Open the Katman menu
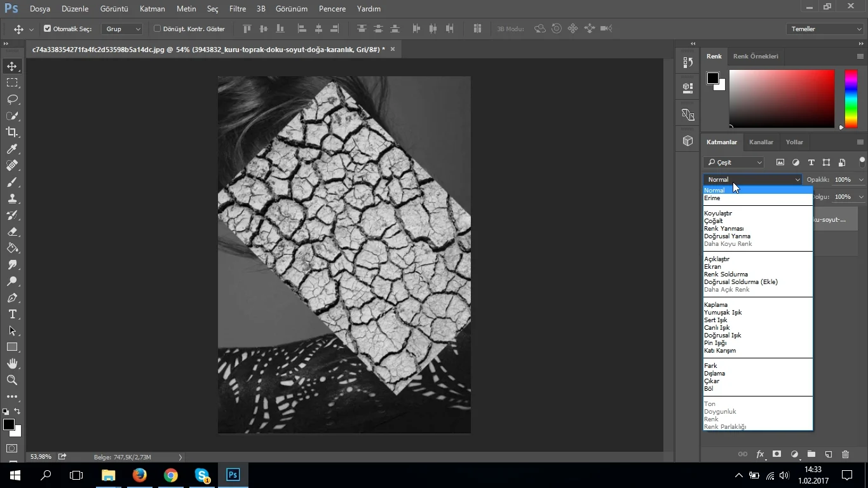Screen dimensions: 868x488 click(153, 9)
